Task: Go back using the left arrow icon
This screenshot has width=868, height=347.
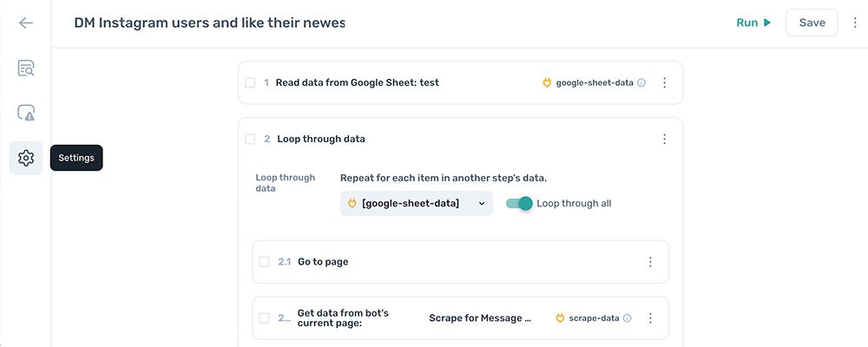Action: pyautogui.click(x=25, y=23)
